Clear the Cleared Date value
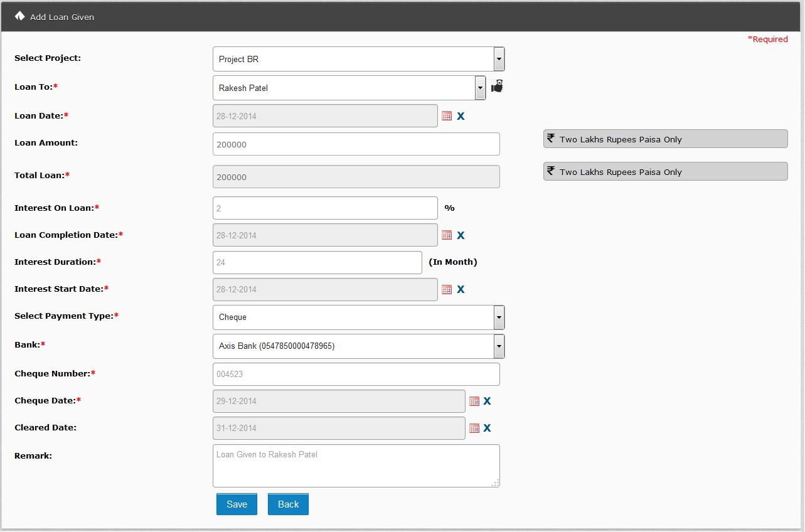805x532 pixels. coord(487,428)
